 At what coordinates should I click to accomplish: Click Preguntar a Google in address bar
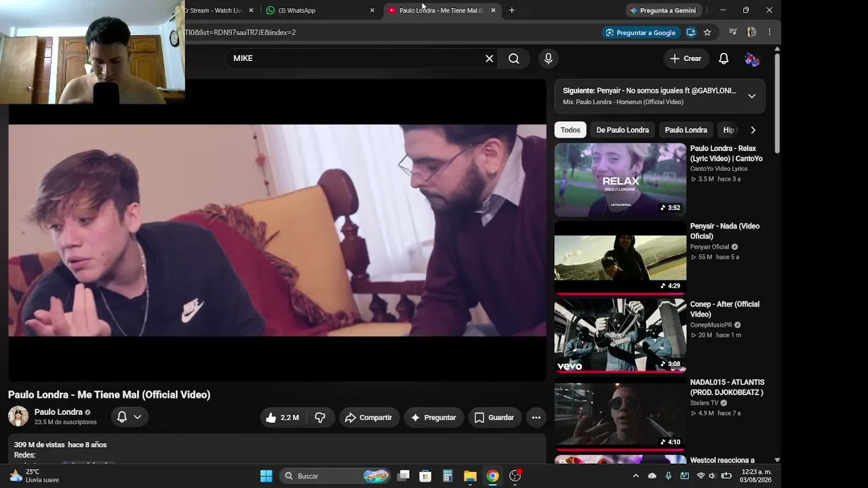[641, 32]
